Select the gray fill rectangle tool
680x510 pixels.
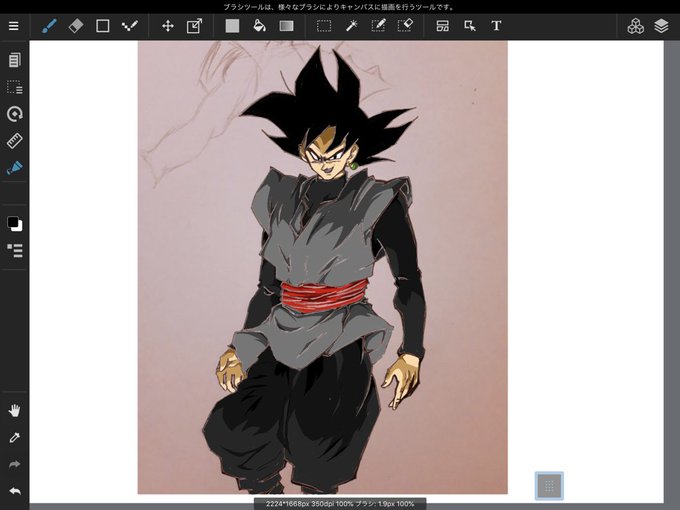232,26
